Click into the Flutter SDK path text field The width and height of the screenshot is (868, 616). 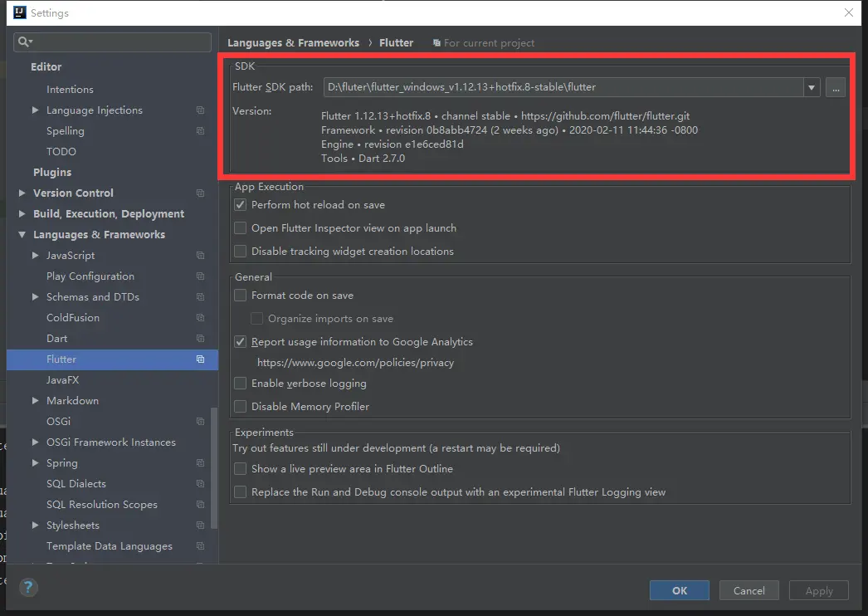[x=563, y=87]
